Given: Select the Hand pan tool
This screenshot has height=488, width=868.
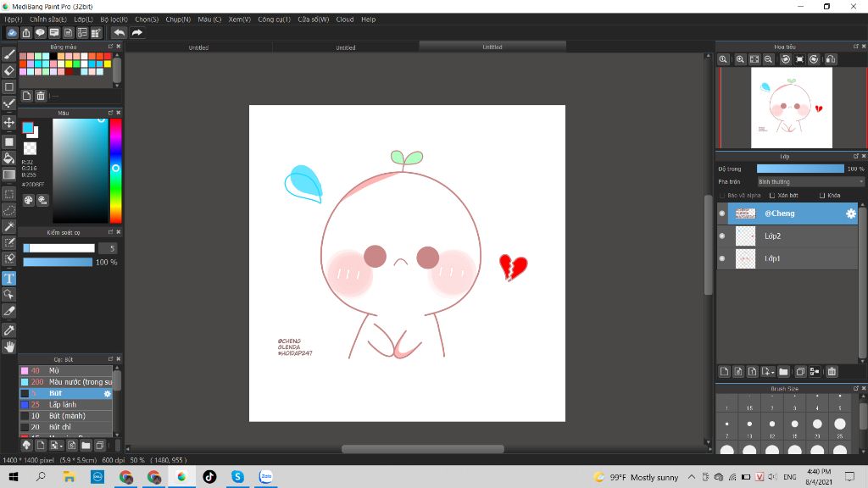Looking at the screenshot, I should pyautogui.click(x=8, y=347).
